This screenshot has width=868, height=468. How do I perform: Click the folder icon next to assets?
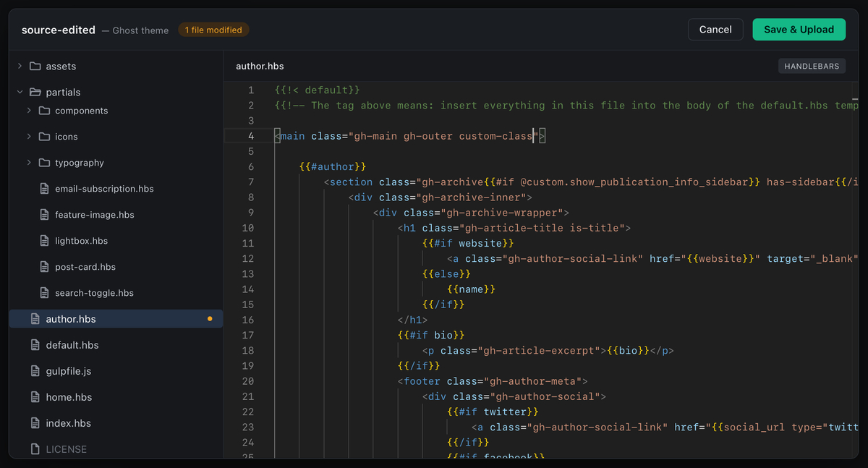pos(36,66)
